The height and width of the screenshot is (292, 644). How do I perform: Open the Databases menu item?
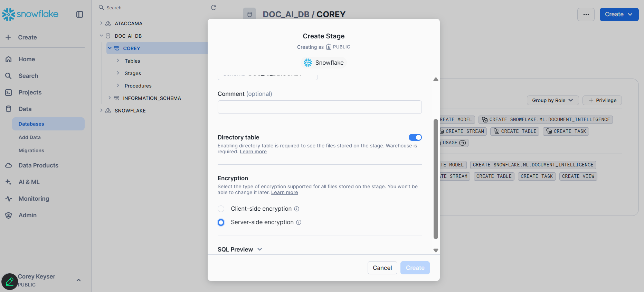pos(48,124)
